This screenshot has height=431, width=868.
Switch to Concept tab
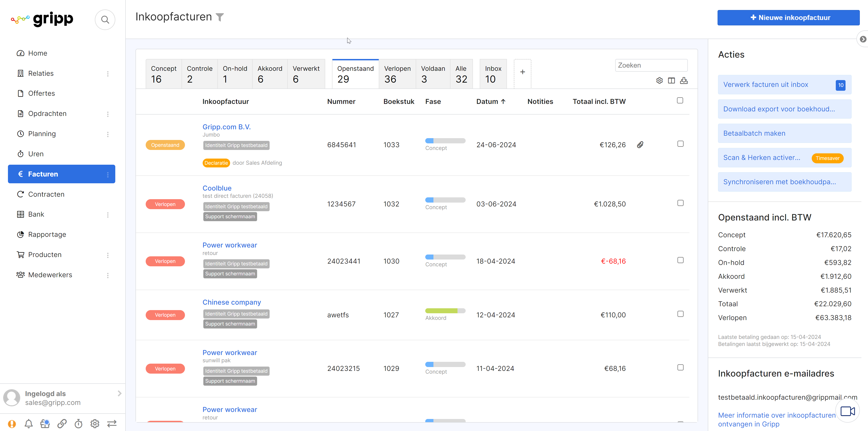tap(164, 74)
